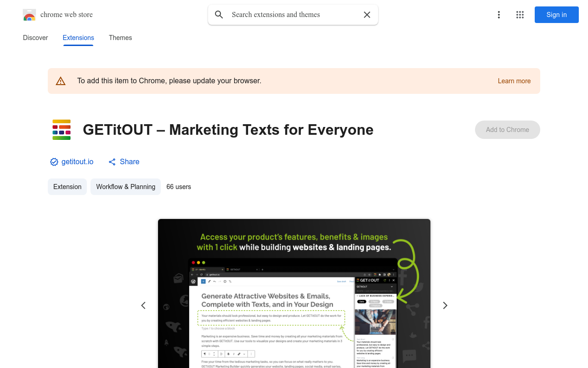Viewport: 588px width, 368px height.
Task: Open the Workflow & Planning category chip
Action: click(x=126, y=187)
